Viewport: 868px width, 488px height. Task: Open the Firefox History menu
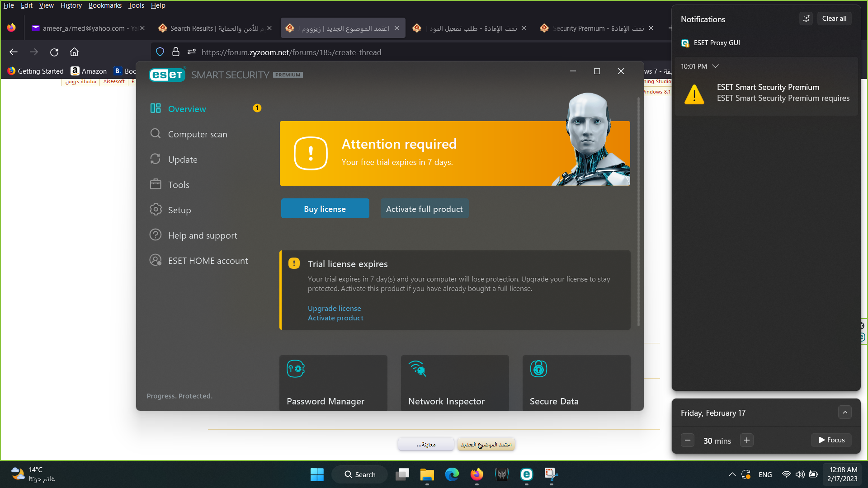pyautogui.click(x=71, y=5)
